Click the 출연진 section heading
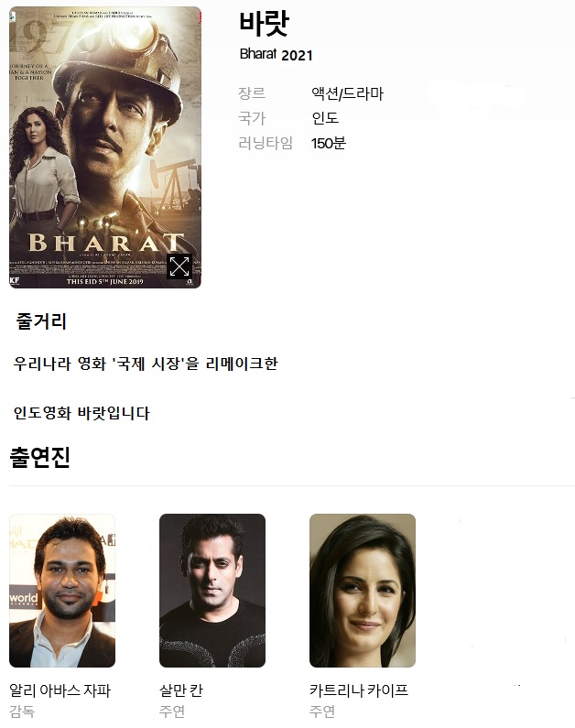Screen dimensions: 575x728 coord(40,457)
